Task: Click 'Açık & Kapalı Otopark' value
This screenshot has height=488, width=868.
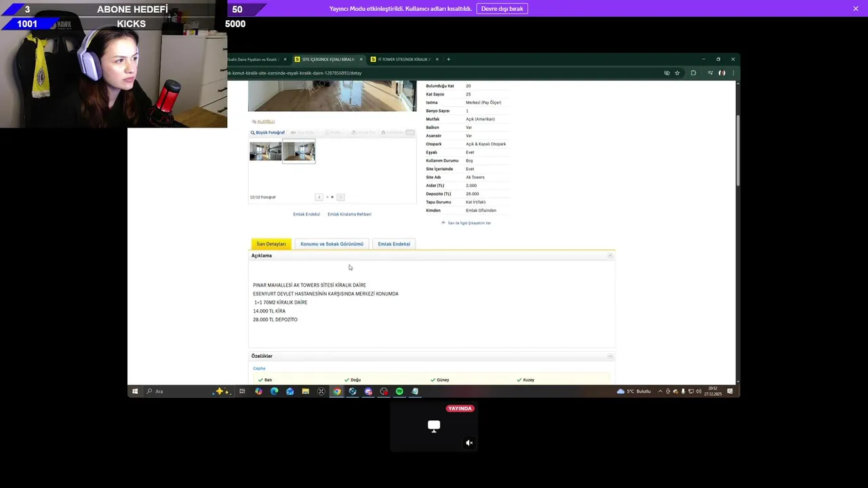Action: (x=486, y=144)
